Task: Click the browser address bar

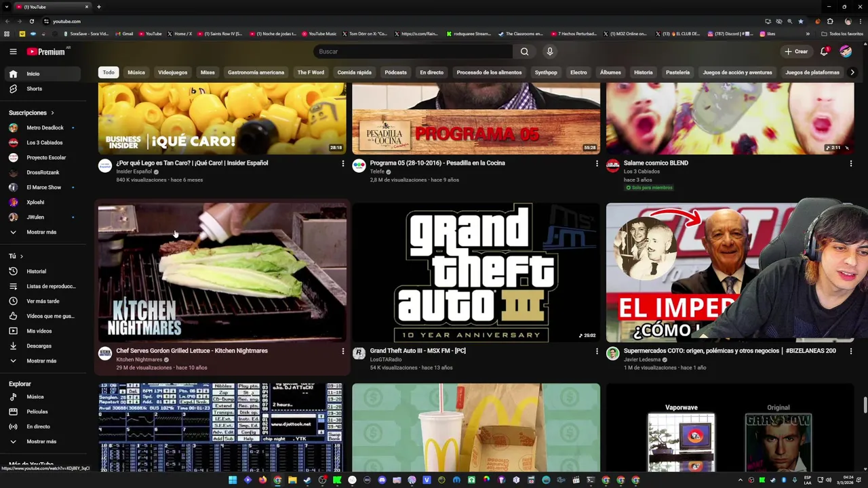Action: (400, 21)
